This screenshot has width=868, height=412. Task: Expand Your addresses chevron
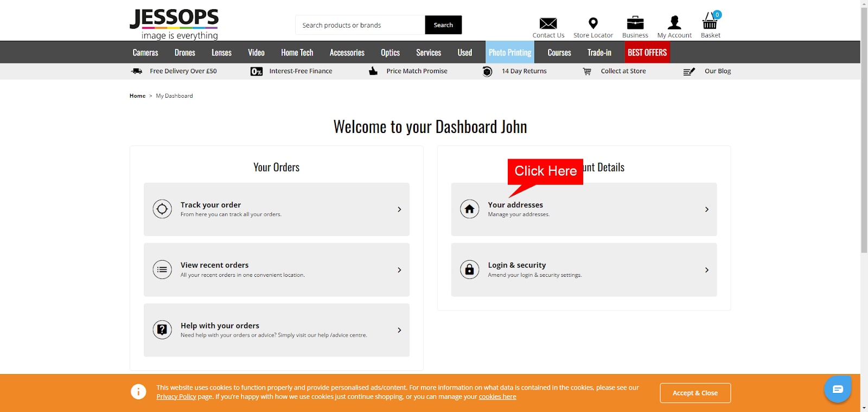click(706, 210)
